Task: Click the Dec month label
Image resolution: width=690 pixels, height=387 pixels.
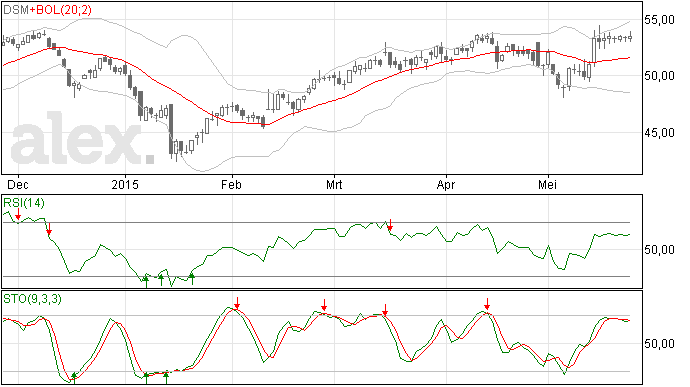Action: (x=18, y=184)
